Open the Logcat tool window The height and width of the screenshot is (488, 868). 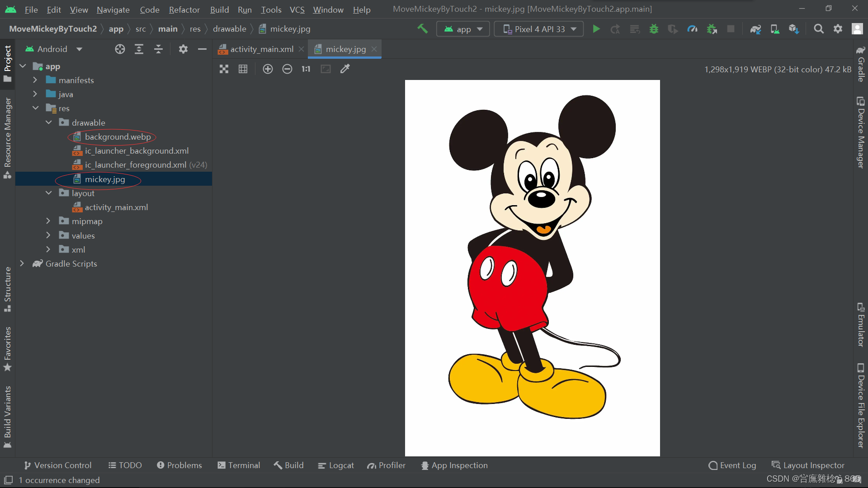tap(336, 465)
